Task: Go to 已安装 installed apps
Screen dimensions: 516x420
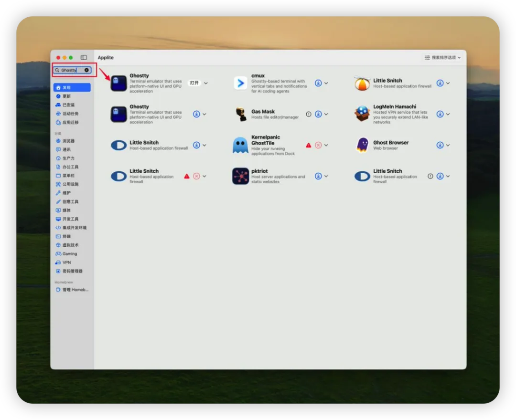Action: (72, 105)
